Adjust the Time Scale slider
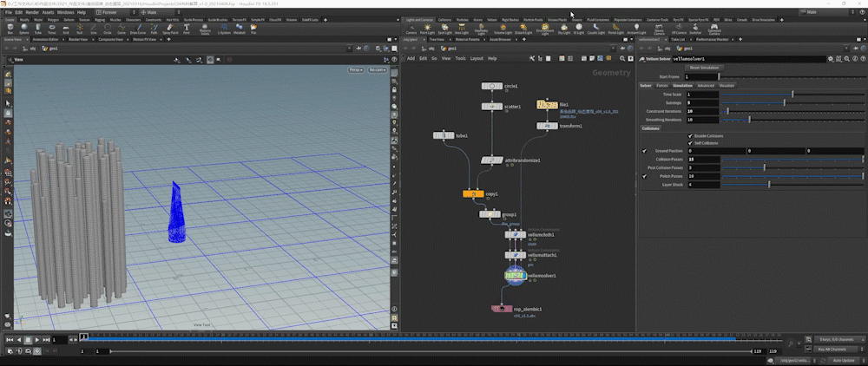The image size is (868, 366). click(x=792, y=95)
